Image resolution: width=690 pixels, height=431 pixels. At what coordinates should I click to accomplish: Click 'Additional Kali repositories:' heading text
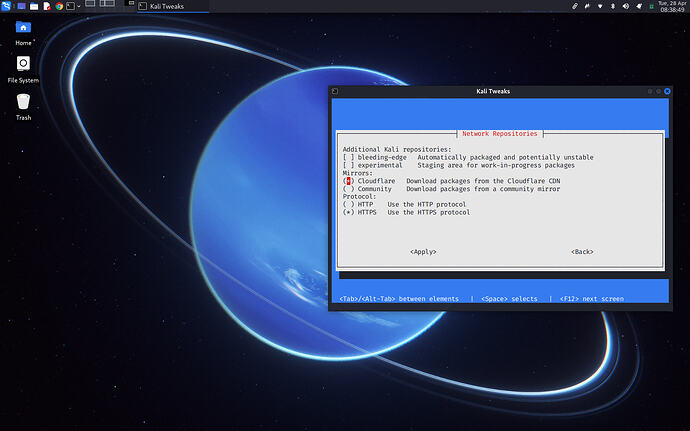(397, 149)
